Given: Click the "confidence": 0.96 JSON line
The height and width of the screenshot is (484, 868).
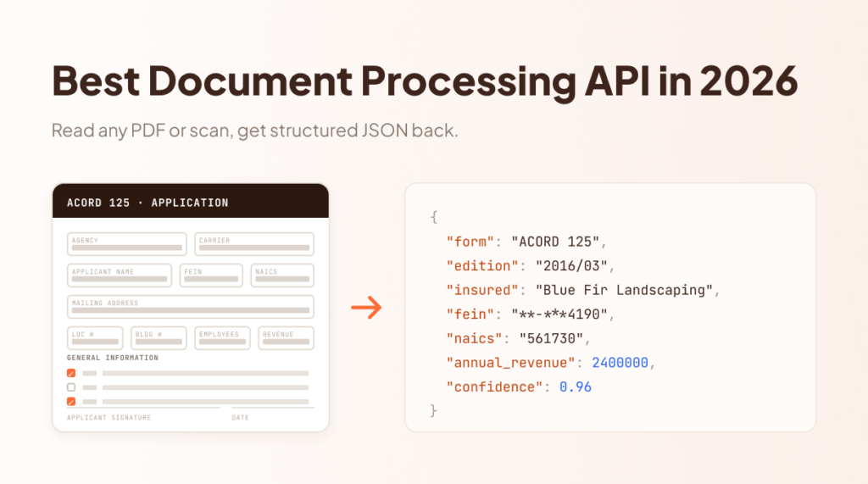Looking at the screenshot, I should click(519, 387).
